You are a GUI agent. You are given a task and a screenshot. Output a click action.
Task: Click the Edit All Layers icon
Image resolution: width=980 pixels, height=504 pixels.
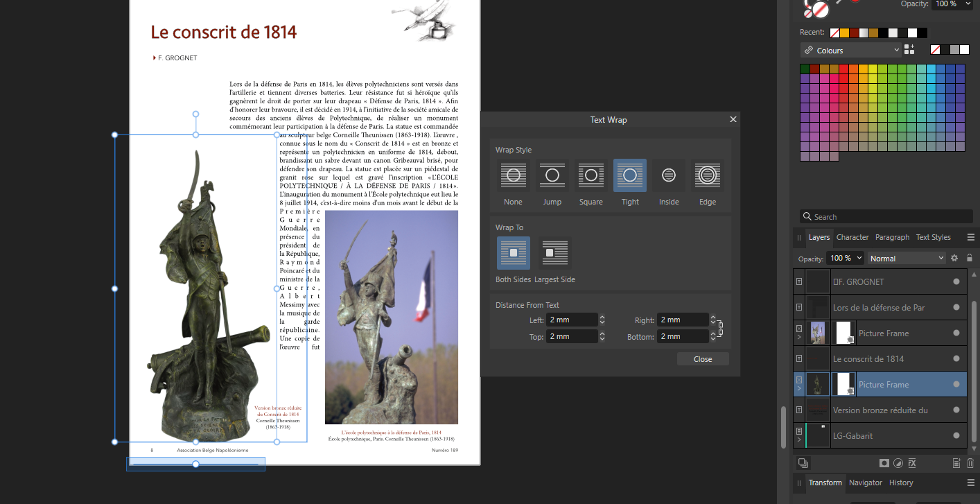pos(803,463)
